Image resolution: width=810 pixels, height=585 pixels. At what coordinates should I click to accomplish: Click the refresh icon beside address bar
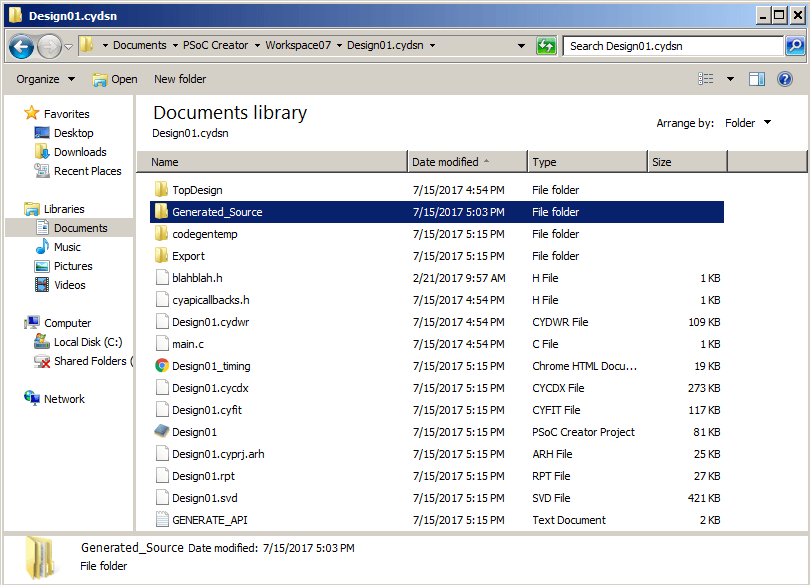(x=546, y=46)
